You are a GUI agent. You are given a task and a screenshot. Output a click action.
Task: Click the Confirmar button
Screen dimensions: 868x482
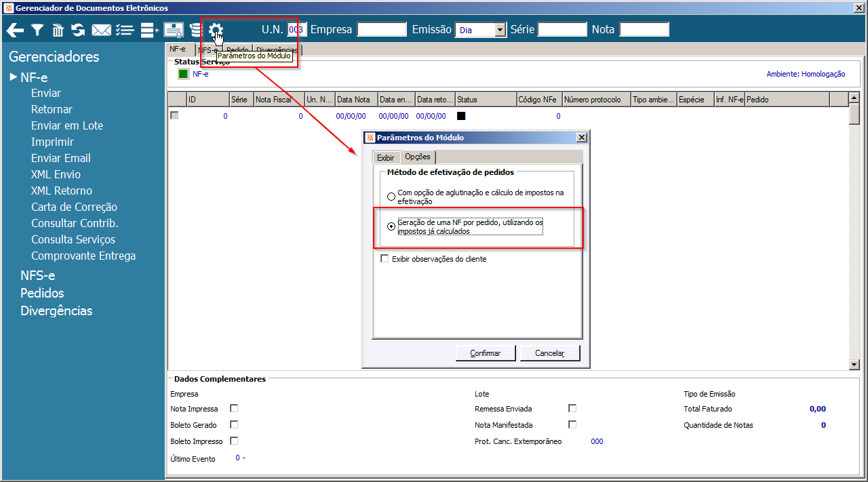486,353
